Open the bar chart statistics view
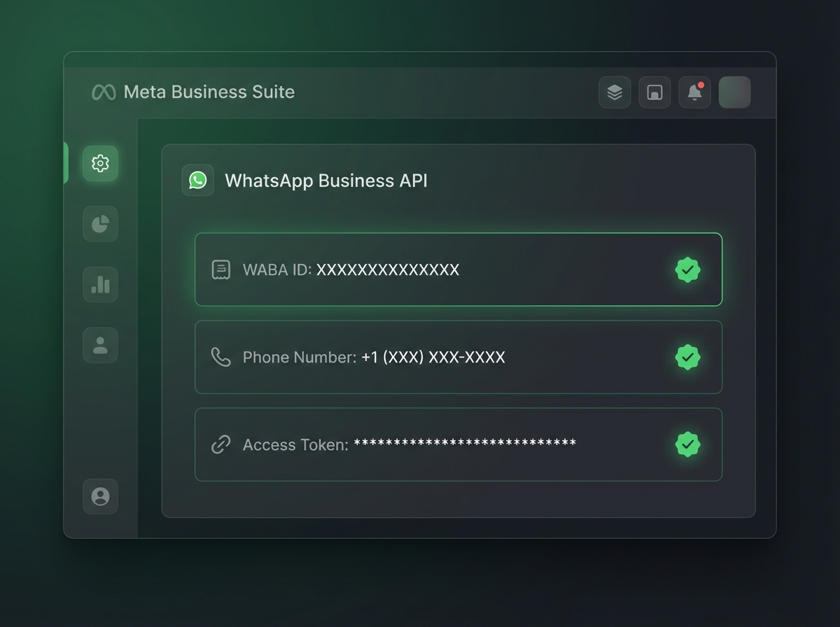 tap(100, 285)
